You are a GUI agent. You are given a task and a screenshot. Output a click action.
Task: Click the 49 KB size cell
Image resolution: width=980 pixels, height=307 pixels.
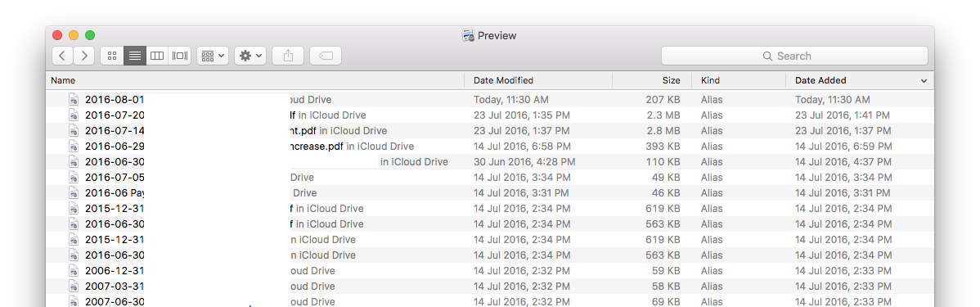point(666,178)
